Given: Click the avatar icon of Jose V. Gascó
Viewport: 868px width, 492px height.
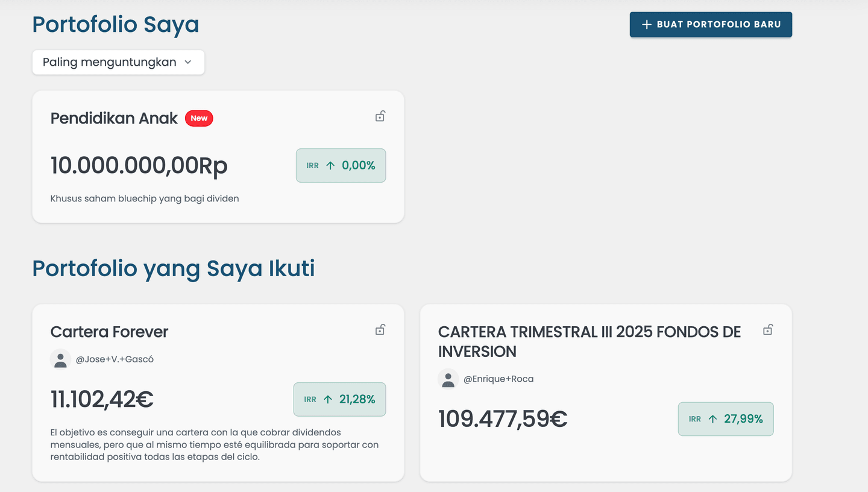Looking at the screenshot, I should [60, 359].
